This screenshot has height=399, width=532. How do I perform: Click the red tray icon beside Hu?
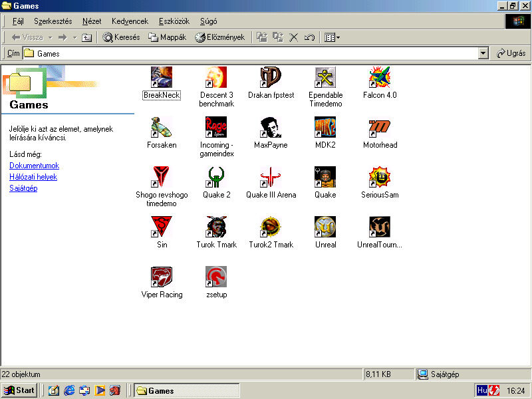(494, 390)
